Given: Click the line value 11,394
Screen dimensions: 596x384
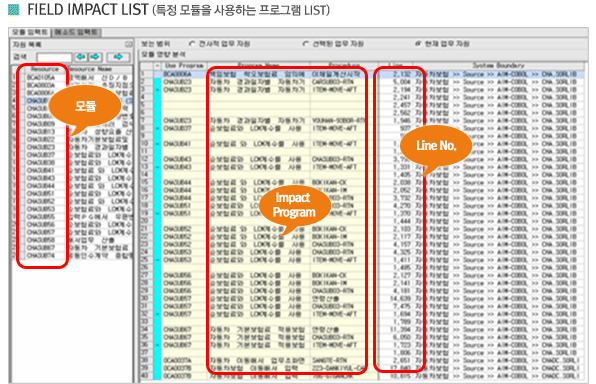Looking at the screenshot, I should pos(401,330).
